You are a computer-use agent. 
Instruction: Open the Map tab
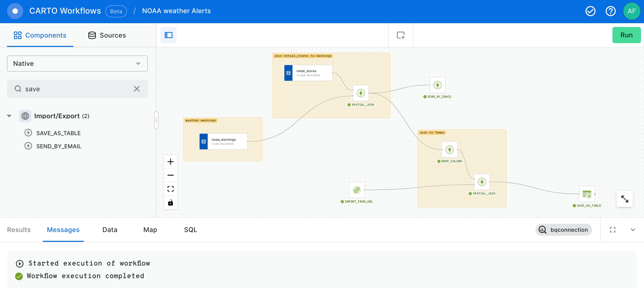coord(150,230)
